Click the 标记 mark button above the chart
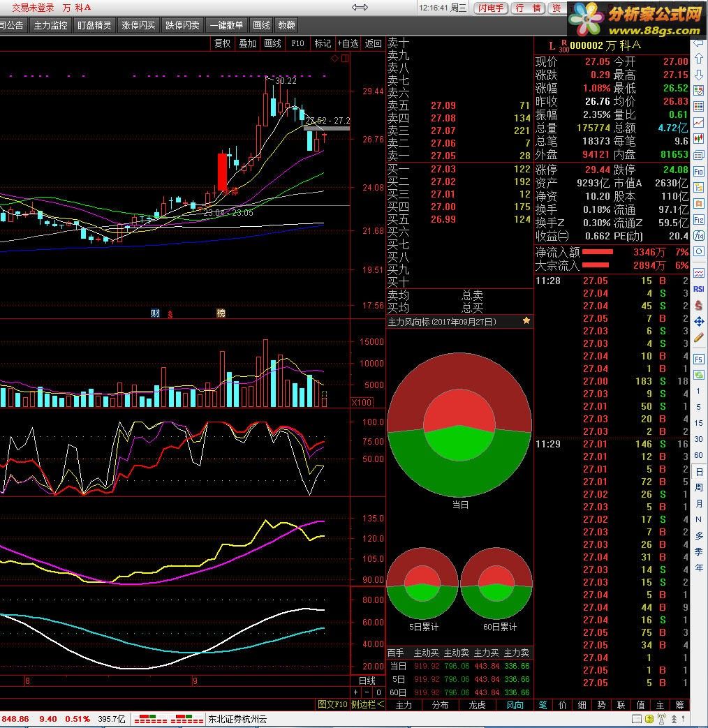Image resolution: width=708 pixels, height=728 pixels. (x=323, y=43)
